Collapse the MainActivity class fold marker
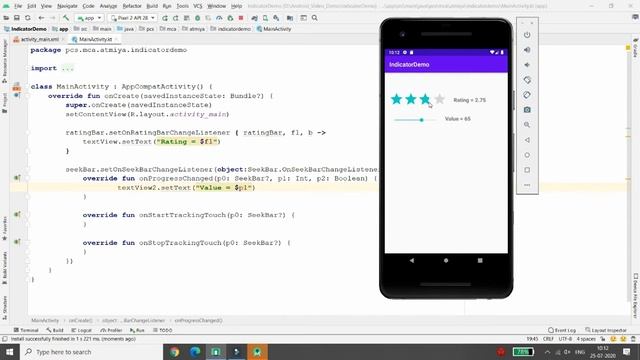 point(28,87)
